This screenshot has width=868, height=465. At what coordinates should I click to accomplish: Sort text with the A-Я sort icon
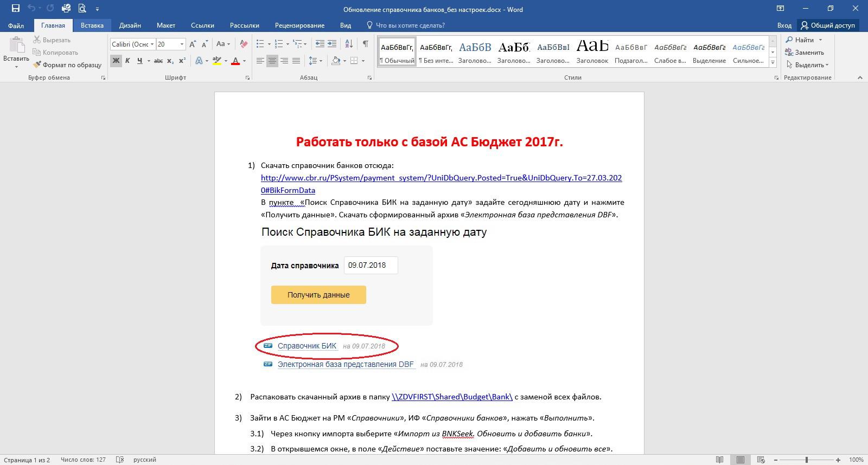[x=349, y=44]
